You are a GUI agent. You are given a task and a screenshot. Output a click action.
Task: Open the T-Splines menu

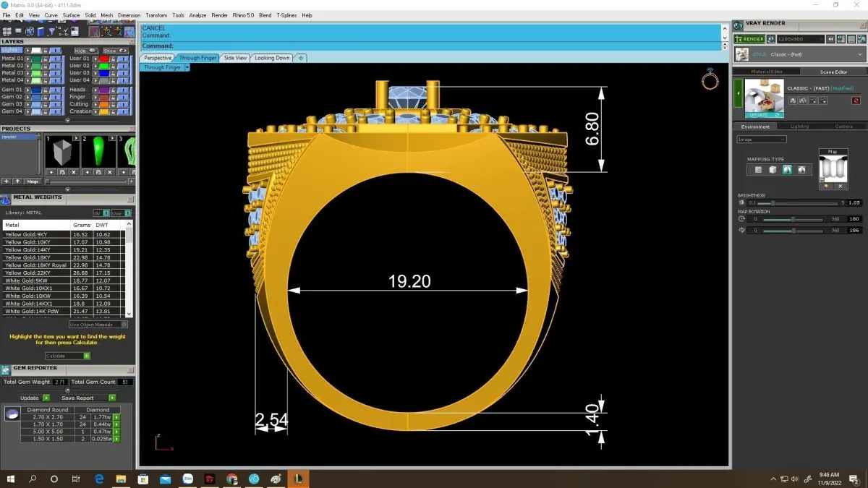coord(286,15)
